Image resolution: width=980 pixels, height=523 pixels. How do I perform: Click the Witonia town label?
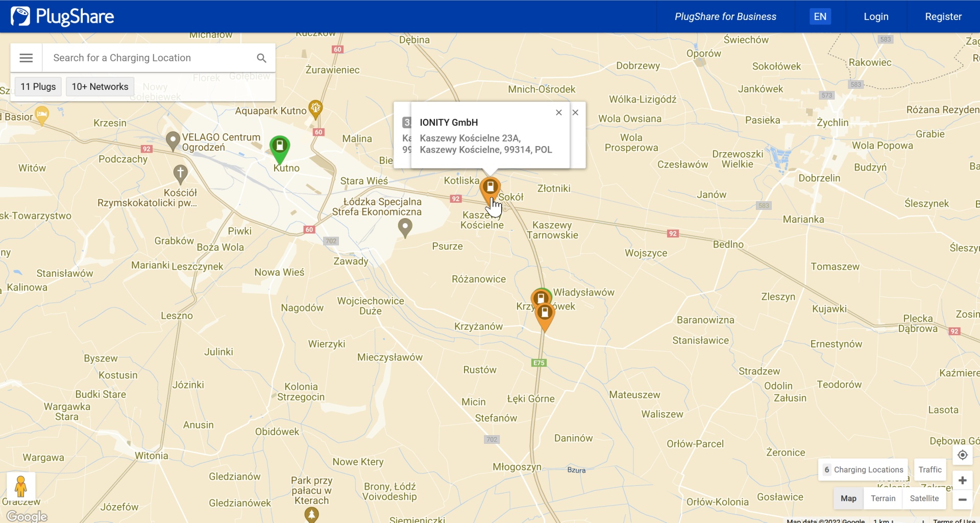151,456
